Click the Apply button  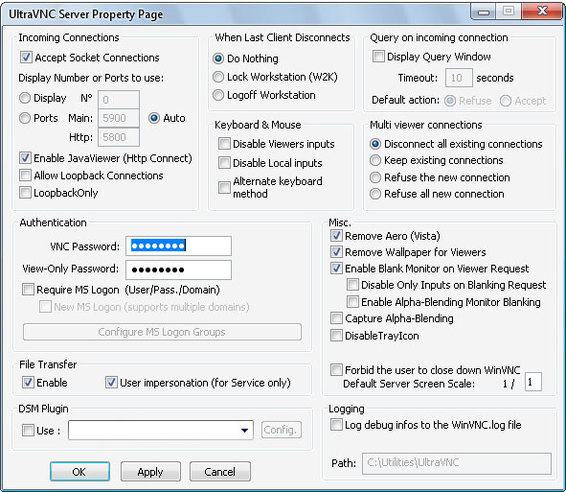(151, 471)
